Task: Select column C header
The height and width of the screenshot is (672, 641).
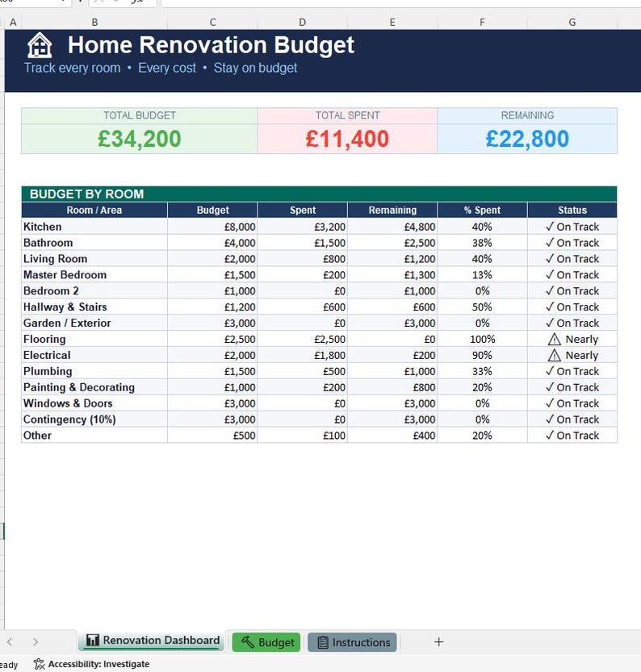Action: [x=212, y=23]
